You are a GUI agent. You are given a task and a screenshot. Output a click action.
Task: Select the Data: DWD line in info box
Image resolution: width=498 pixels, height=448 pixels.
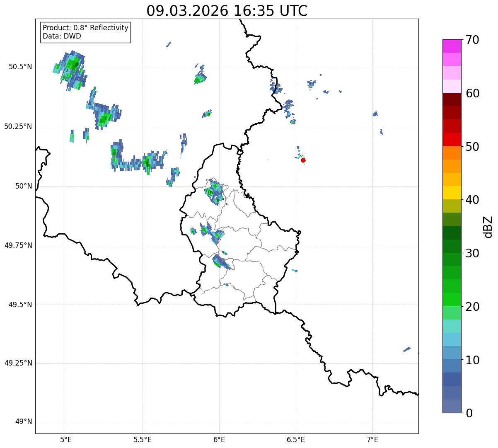(62, 36)
